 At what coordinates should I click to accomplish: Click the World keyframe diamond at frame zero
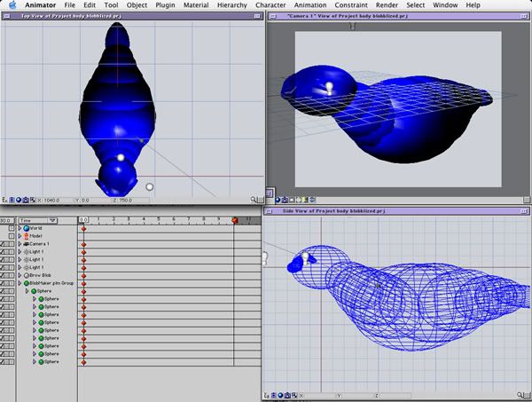click(x=83, y=228)
